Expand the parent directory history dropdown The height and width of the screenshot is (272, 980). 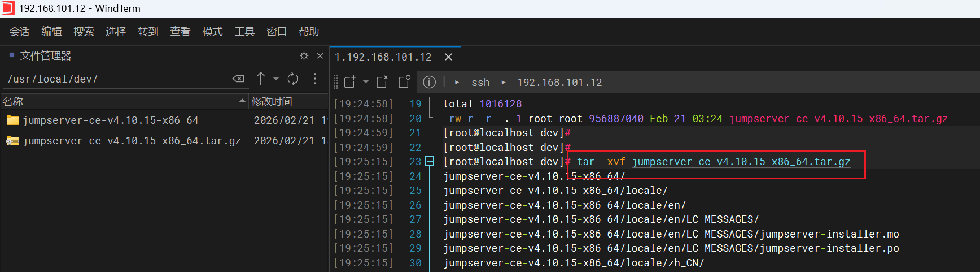click(x=276, y=79)
